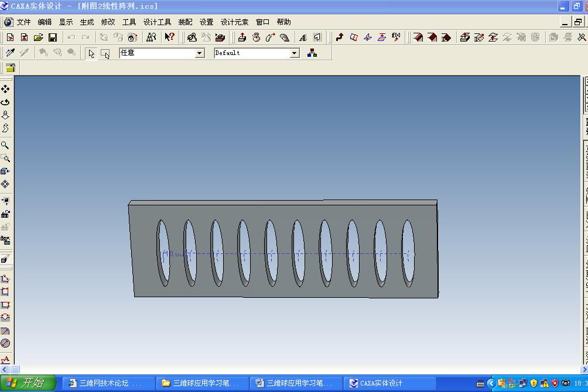Open the 装配 menu

coord(185,22)
